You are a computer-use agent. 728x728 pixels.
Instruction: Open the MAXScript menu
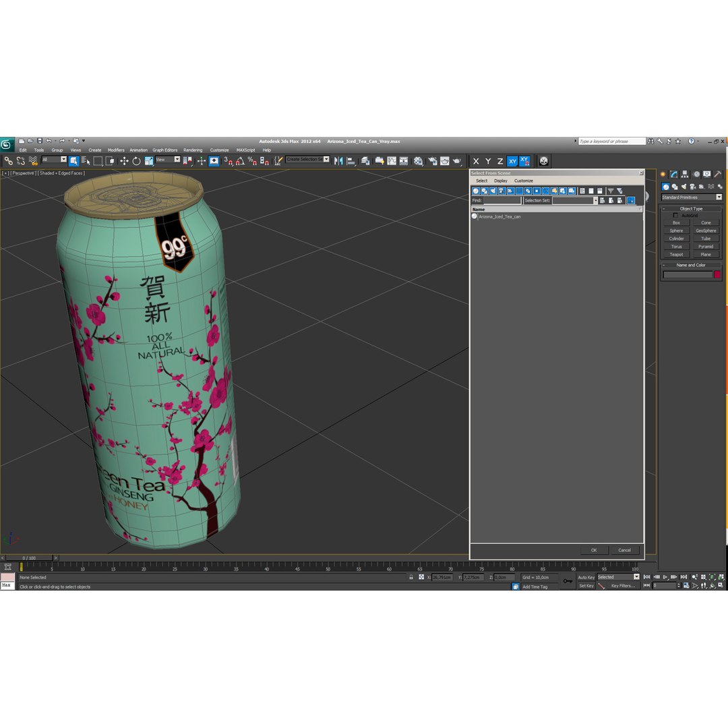[245, 150]
